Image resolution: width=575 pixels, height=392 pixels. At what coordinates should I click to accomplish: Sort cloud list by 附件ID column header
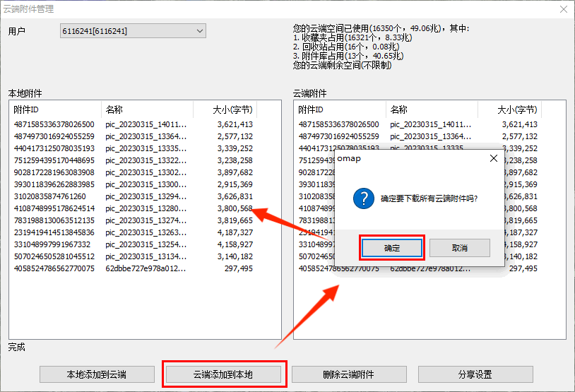(x=340, y=109)
